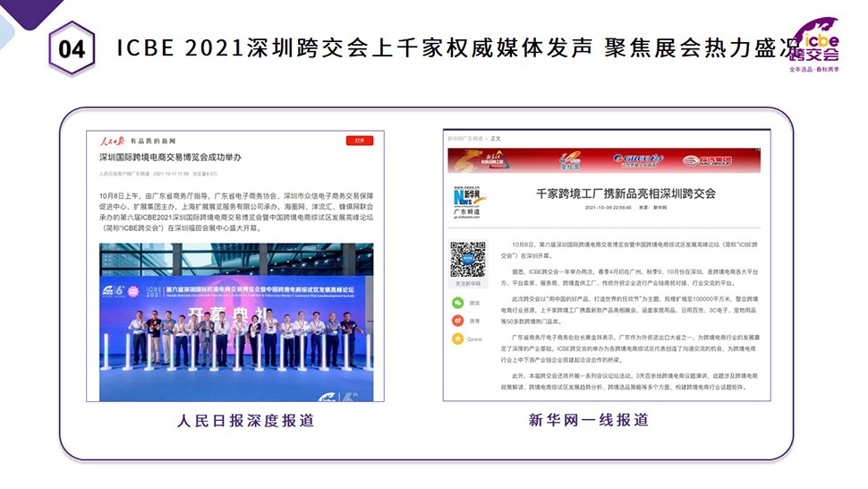Viewport: 868px width, 489px height.
Task: Click the paragraph beginning 10月8日上午
Action: point(236,212)
